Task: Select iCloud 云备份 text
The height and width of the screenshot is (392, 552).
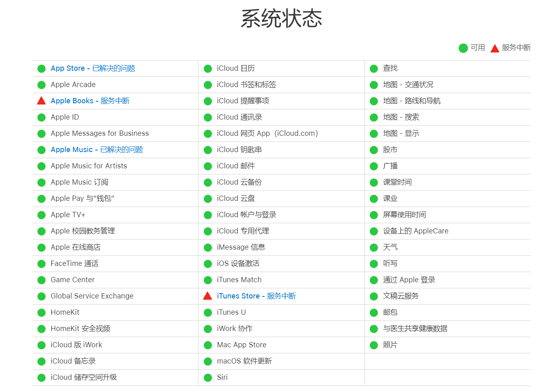Action: point(239,182)
